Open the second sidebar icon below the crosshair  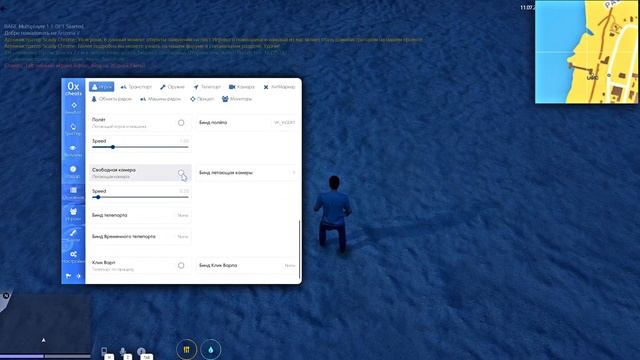[x=73, y=129]
